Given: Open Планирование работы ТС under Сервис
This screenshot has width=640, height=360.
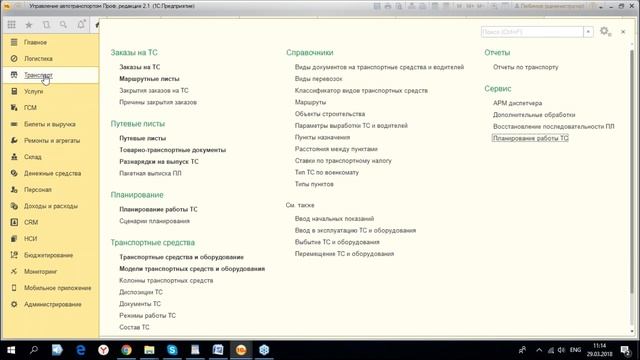Looking at the screenshot, I should click(530, 138).
